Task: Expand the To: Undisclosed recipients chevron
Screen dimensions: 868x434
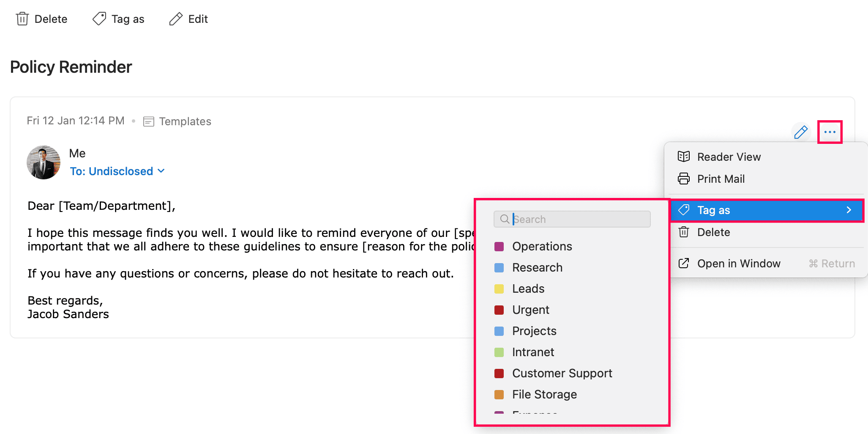Action: [161, 171]
